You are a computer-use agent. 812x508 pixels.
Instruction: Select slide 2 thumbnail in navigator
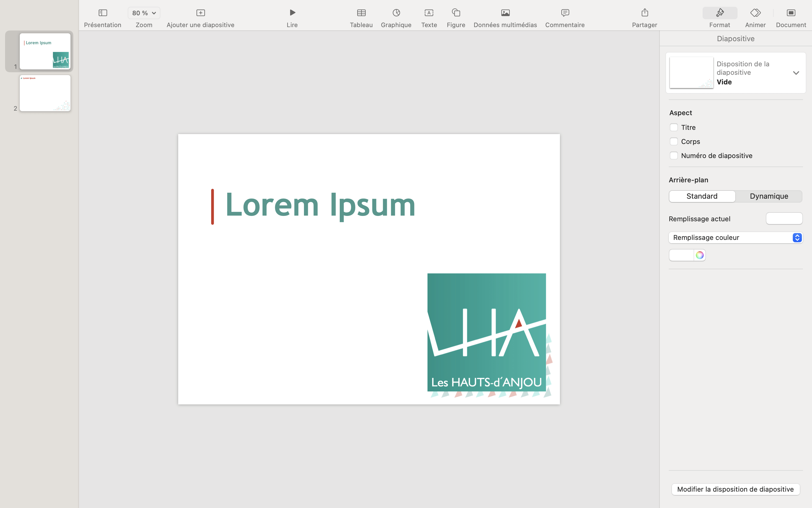tap(45, 93)
